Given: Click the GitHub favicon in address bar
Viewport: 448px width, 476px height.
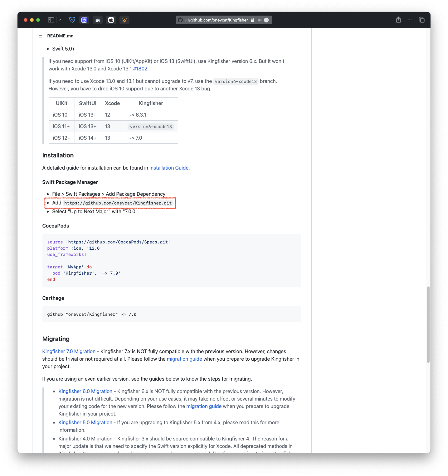Looking at the screenshot, I should point(180,20).
